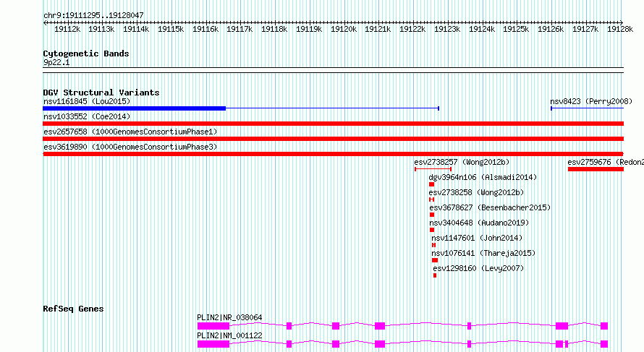
Task: Select the red bar under nsv1033552
Action: (x=333, y=124)
